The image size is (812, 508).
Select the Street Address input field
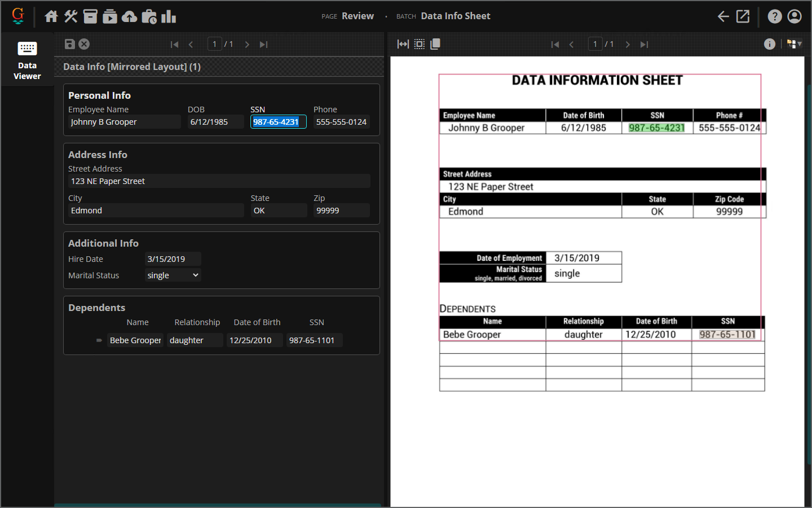click(x=219, y=181)
